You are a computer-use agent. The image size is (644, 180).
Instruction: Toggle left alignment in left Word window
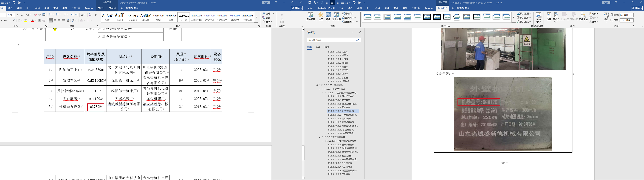click(50, 21)
